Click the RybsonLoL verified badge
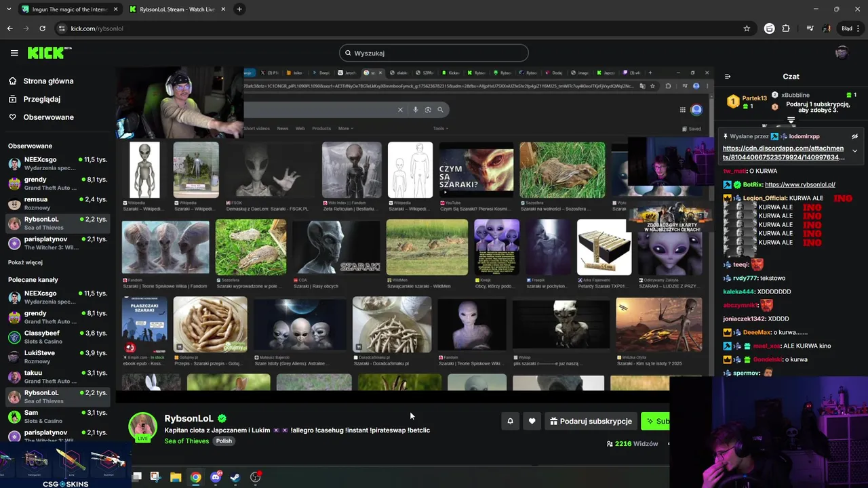868x488 pixels. tap(222, 419)
